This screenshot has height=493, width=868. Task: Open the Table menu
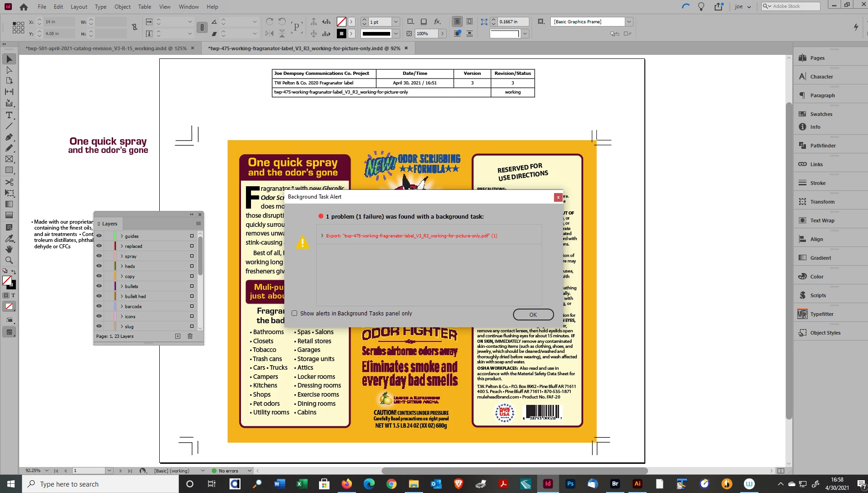[145, 7]
